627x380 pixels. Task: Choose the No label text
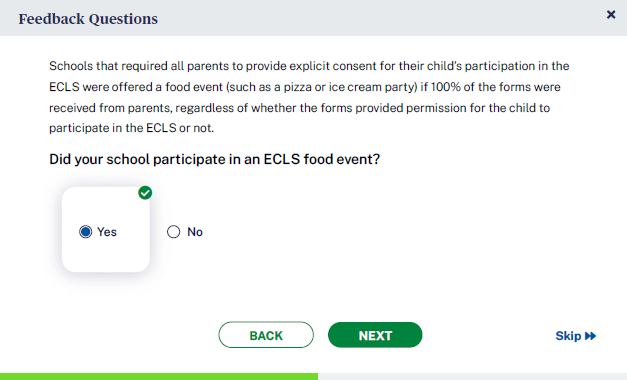(195, 232)
